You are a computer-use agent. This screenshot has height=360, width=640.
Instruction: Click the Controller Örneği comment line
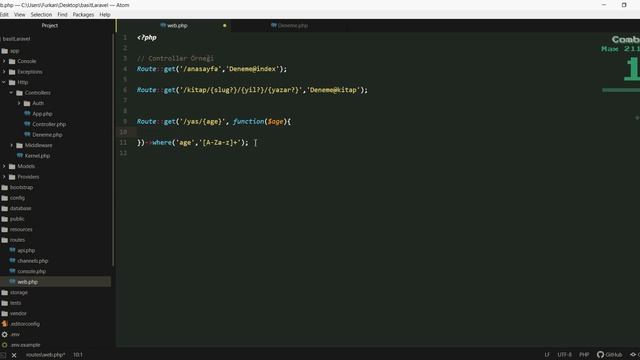coord(175,59)
